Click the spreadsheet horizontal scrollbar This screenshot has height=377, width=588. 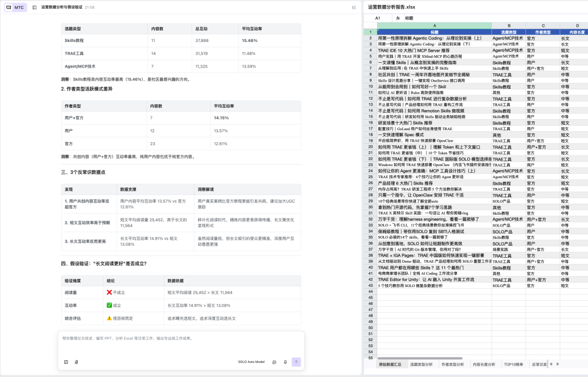(x=420, y=358)
